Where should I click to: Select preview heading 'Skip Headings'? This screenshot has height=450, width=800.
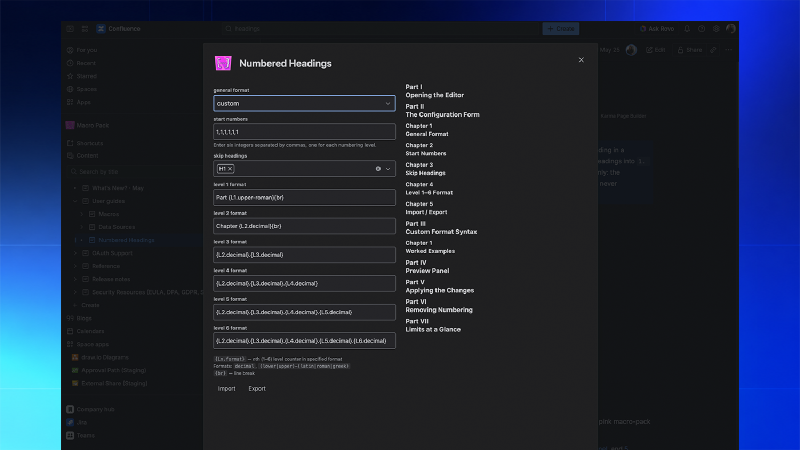pyautogui.click(x=426, y=173)
